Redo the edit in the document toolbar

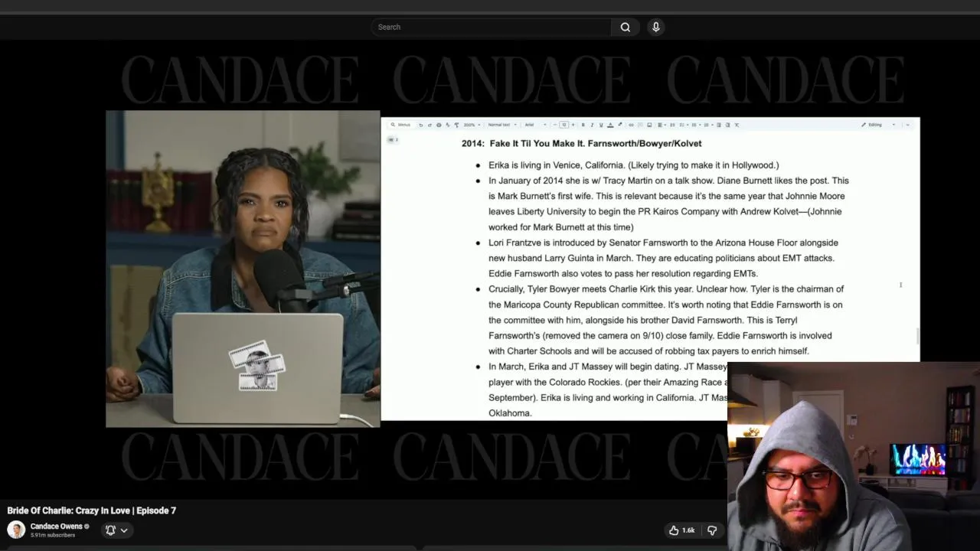[x=430, y=125]
